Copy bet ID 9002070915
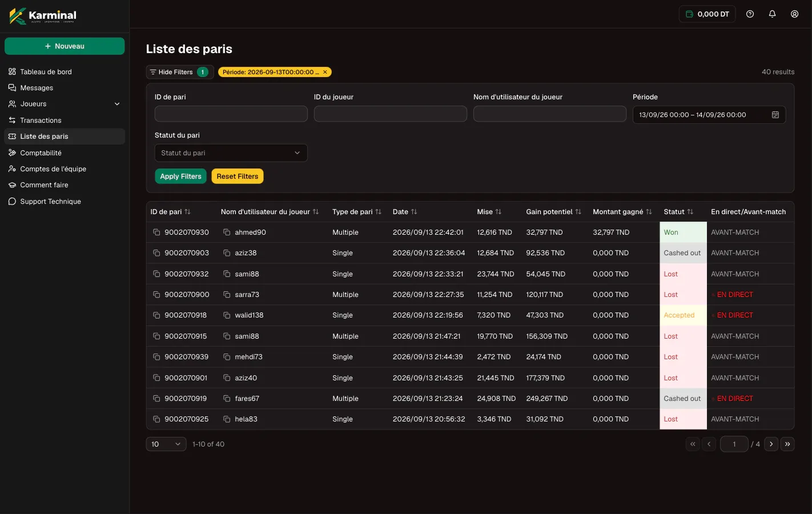This screenshot has height=514, width=812. coord(156,336)
